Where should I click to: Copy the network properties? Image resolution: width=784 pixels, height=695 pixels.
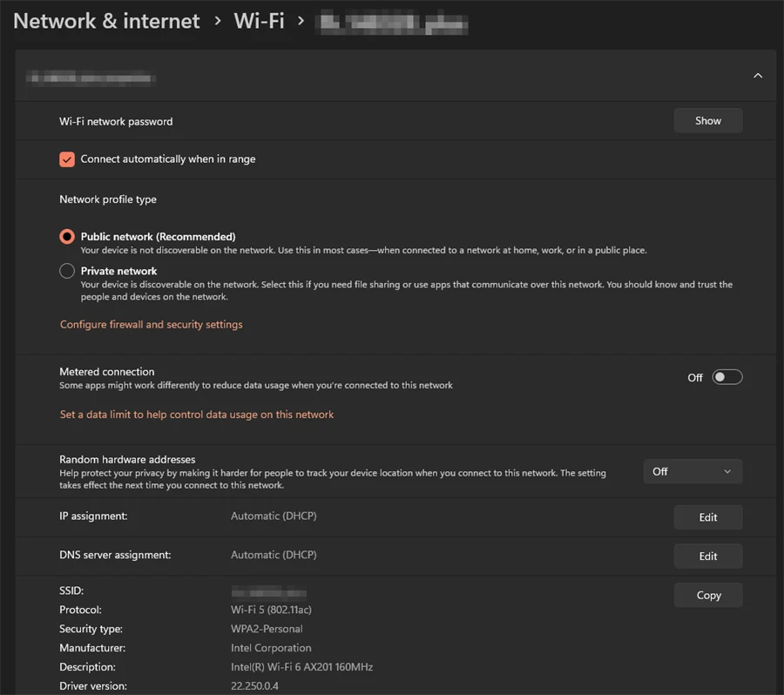[708, 595]
